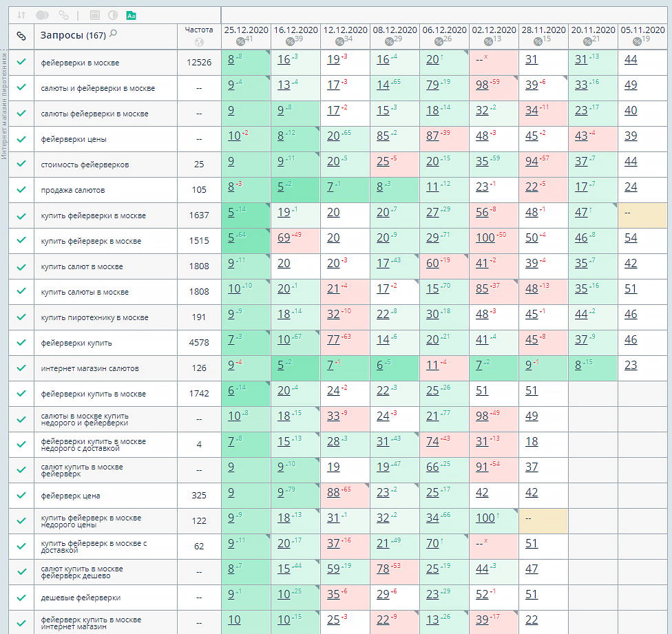This screenshot has height=634, width=672.
Task: Toggle checkmark for 'дешевые фейерверки' row
Action: [21, 597]
